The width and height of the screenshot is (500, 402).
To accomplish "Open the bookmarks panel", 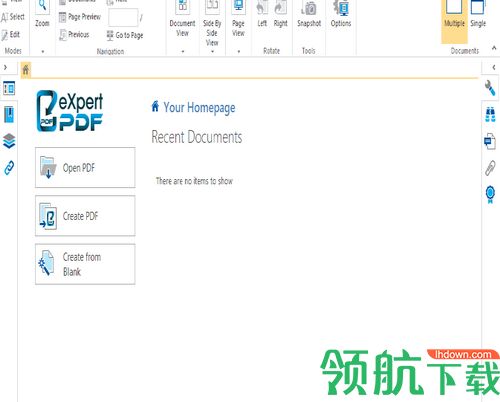I will point(9,114).
